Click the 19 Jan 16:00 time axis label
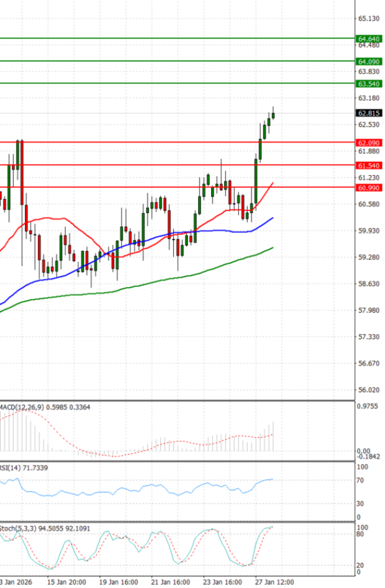The height and width of the screenshot is (588, 385). point(119,582)
